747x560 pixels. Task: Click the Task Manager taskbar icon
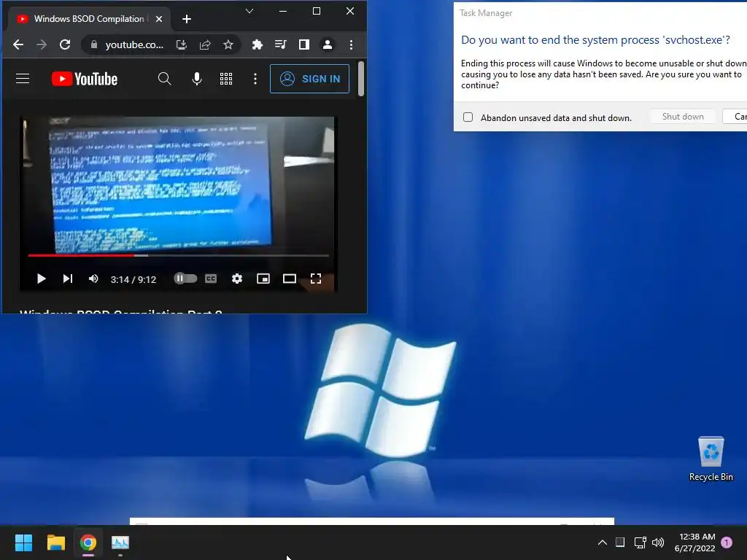click(120, 542)
